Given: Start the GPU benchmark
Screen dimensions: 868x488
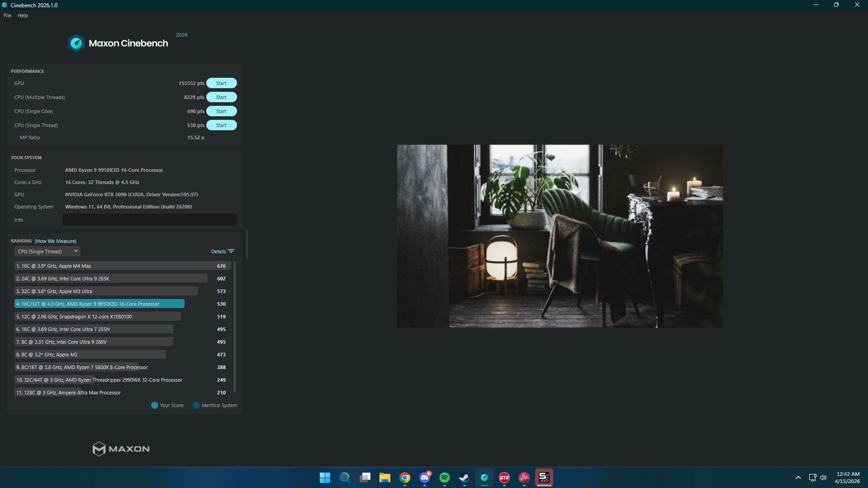Looking at the screenshot, I should (x=221, y=83).
